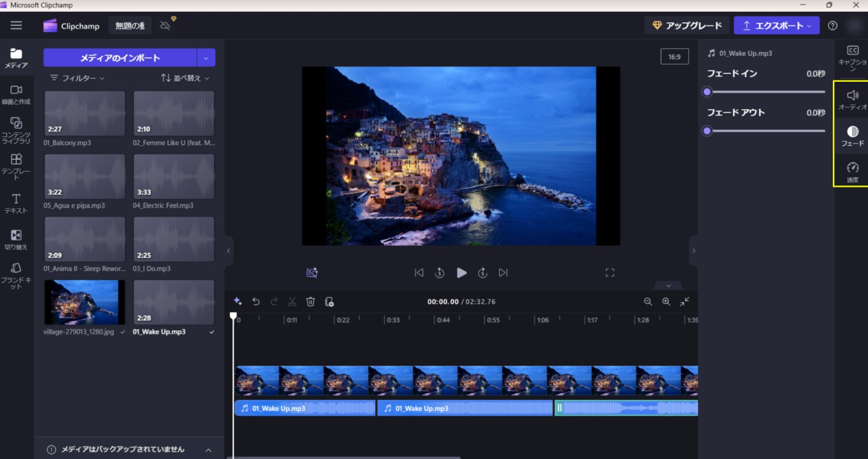The image size is (868, 459).
Task: Click the split scissors tool
Action: coord(292,302)
